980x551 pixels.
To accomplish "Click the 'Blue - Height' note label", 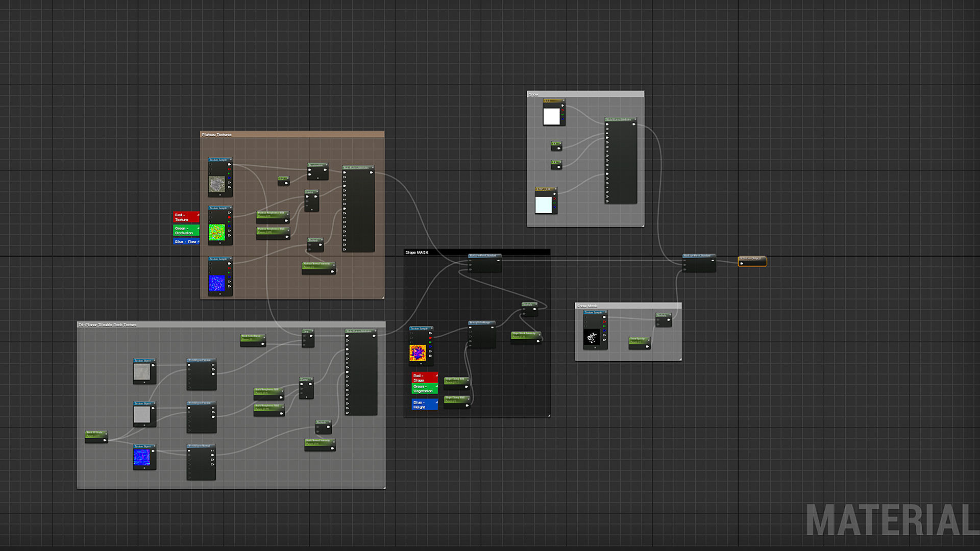I will [424, 405].
